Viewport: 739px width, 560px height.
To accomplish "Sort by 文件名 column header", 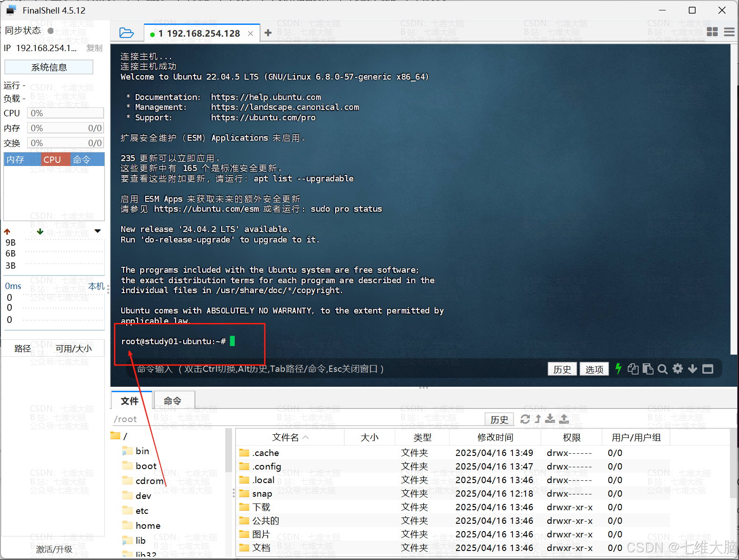I will (x=290, y=437).
